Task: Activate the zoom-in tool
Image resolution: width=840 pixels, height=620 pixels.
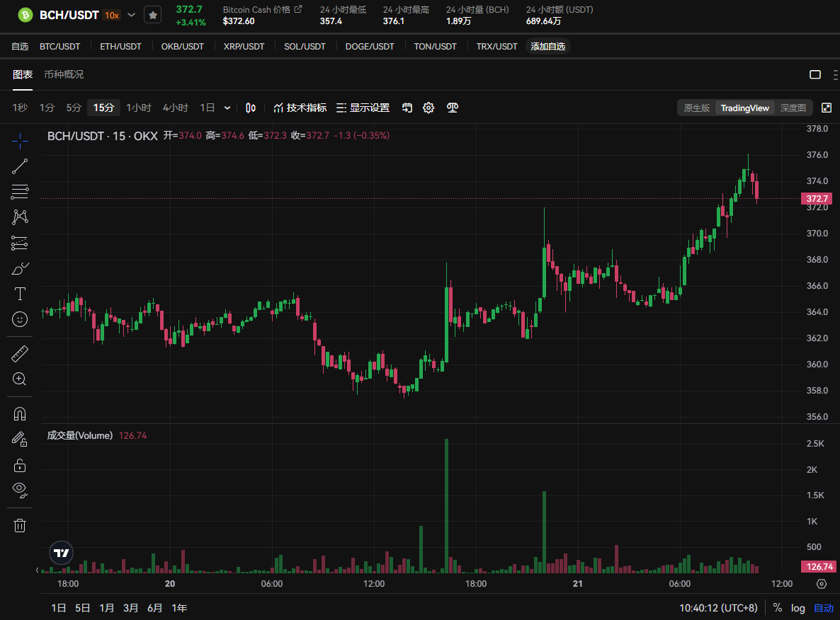Action: pos(20,379)
